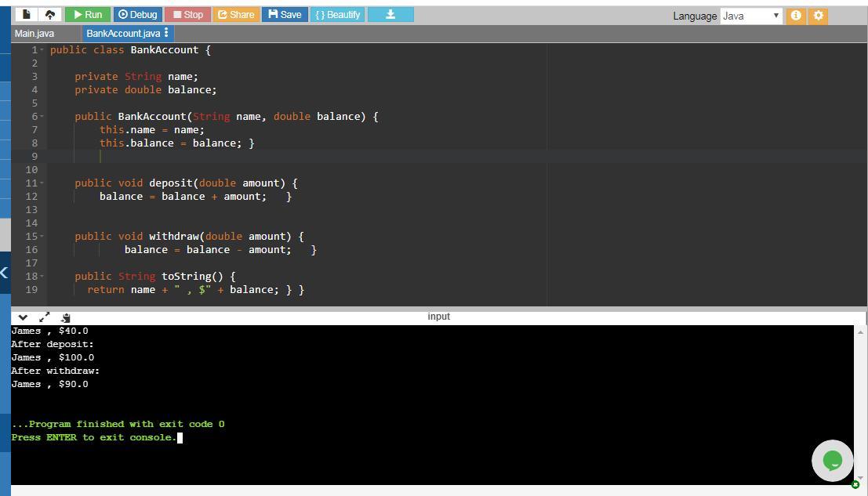The width and height of the screenshot is (868, 496).
Task: Click the 'withdraw' method name on line 15
Action: coord(174,236)
